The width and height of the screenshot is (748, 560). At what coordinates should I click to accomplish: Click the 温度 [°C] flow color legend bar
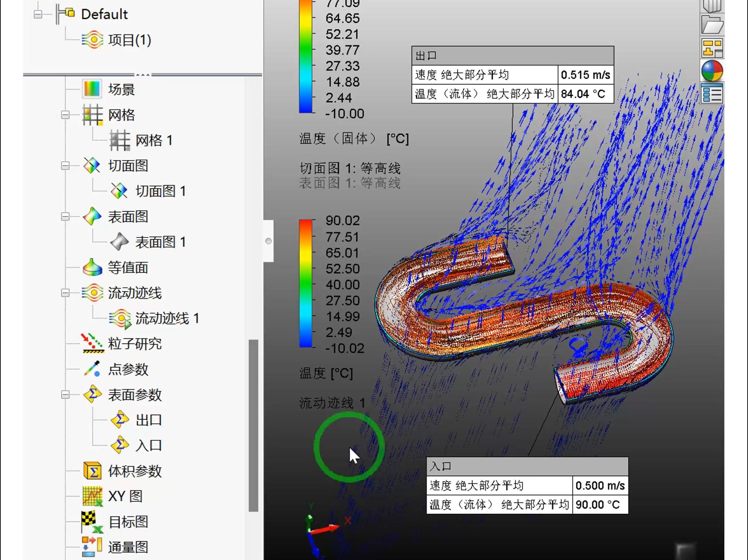click(306, 283)
